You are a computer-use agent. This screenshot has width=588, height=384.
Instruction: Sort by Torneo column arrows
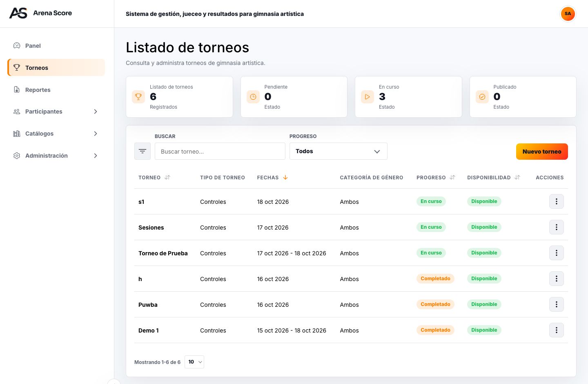click(x=167, y=177)
